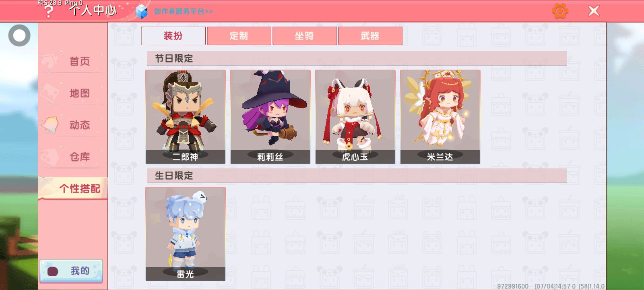The image size is (644, 290).
Task: Switch to the 定制 tab
Action: pyautogui.click(x=239, y=36)
